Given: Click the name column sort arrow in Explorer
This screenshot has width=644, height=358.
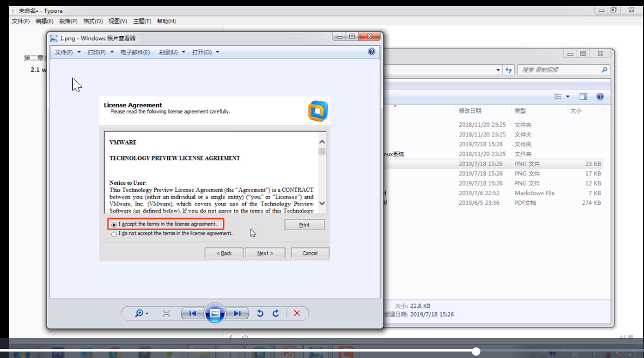Looking at the screenshot, I should (395, 106).
